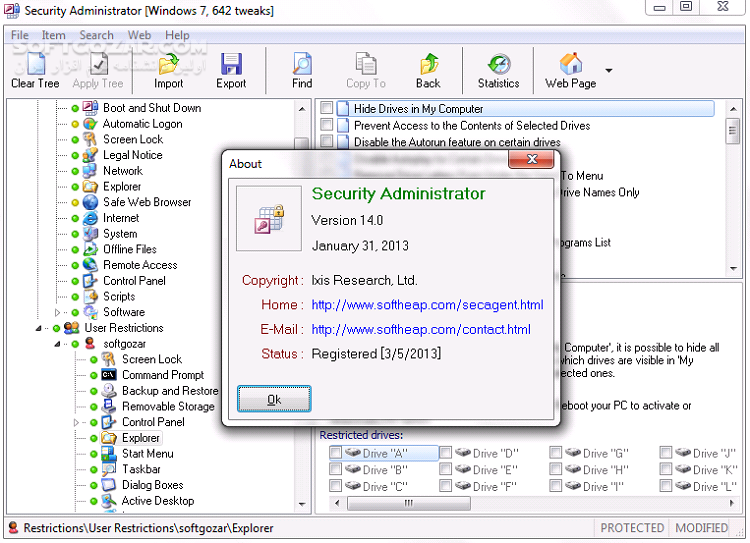Open the Web Page dropdown arrow
The height and width of the screenshot is (543, 750).
(x=609, y=70)
